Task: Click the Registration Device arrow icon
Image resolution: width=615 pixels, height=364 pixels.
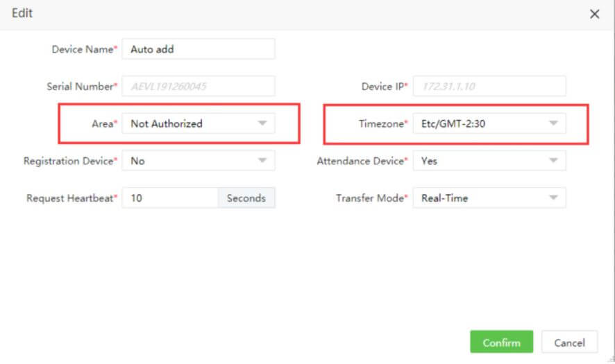Action: 262,161
